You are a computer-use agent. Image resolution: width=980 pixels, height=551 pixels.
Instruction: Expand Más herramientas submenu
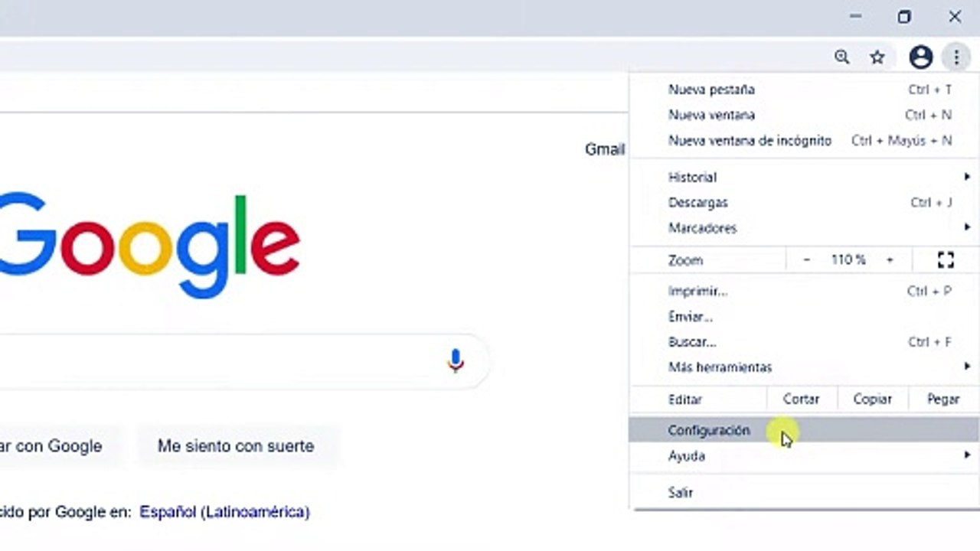[x=804, y=367]
